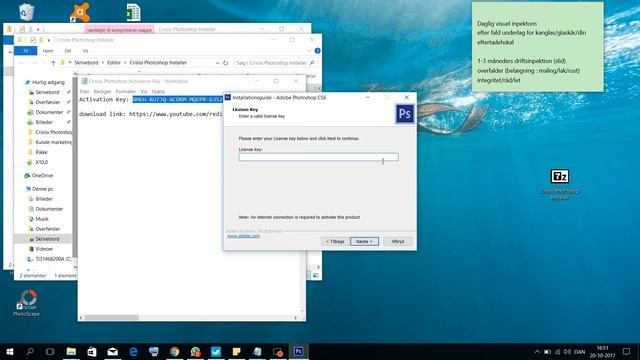Open the Vis tab in Explorer ribbon
The image size is (640, 360).
[x=85, y=51]
